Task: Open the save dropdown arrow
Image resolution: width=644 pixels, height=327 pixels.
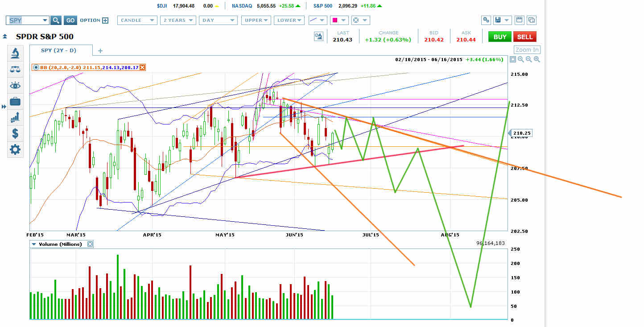Action: pos(507,20)
